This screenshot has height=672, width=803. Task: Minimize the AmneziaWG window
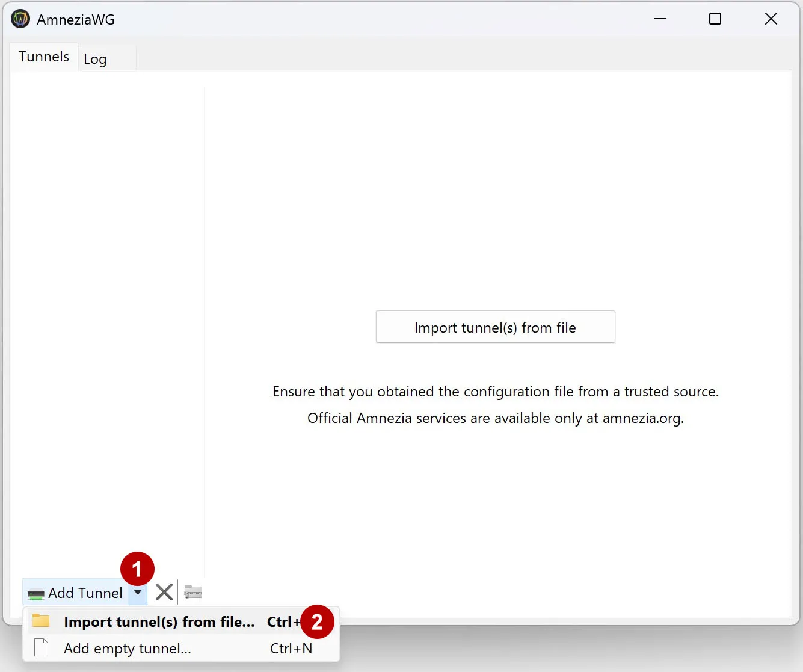tap(660, 19)
